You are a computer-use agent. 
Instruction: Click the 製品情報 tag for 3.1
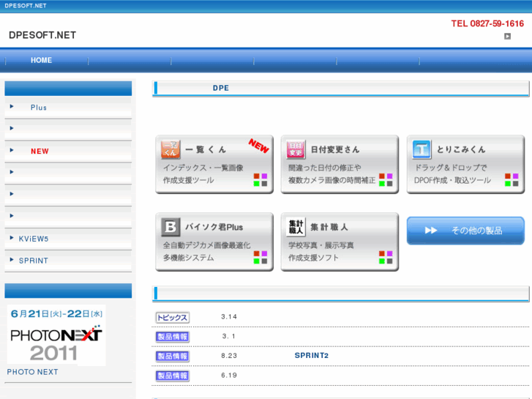(173, 337)
